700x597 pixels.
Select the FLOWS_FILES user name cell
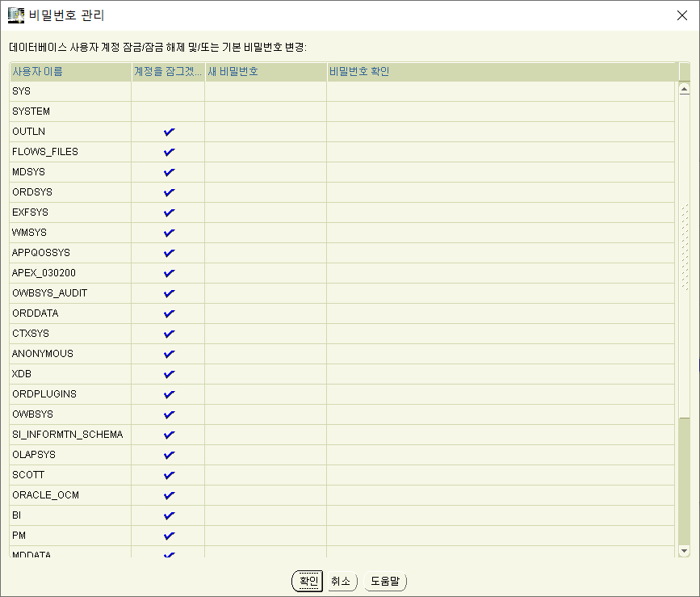(70, 152)
